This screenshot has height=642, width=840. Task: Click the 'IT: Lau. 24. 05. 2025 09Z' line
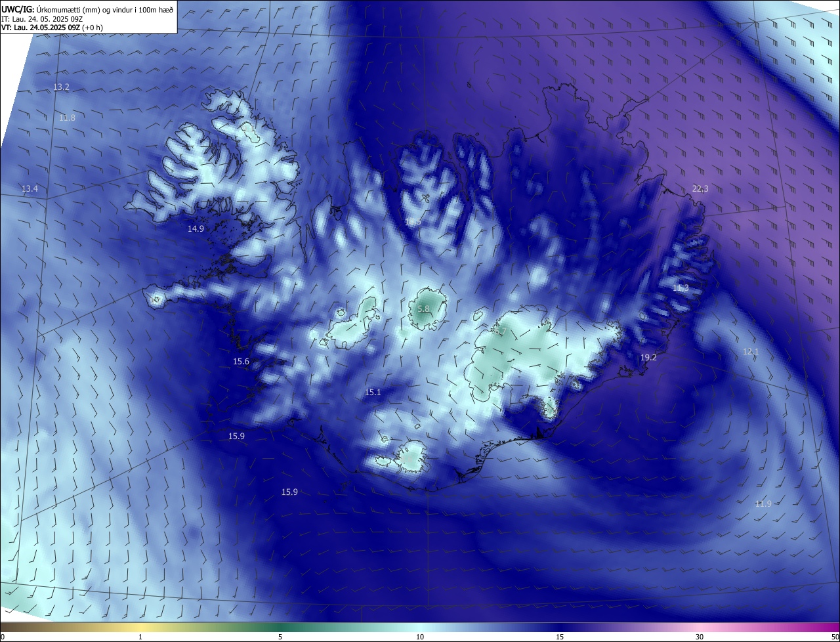(x=43, y=18)
